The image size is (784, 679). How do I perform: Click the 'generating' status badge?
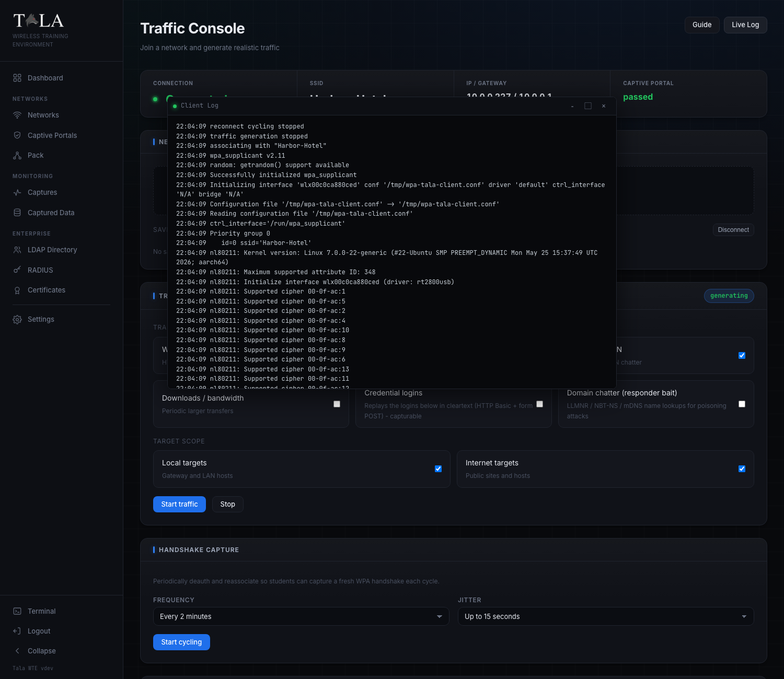729,296
